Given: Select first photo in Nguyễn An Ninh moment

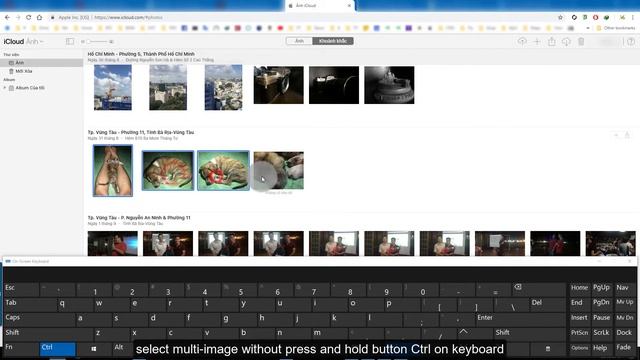Looking at the screenshot, I should 113,243.
